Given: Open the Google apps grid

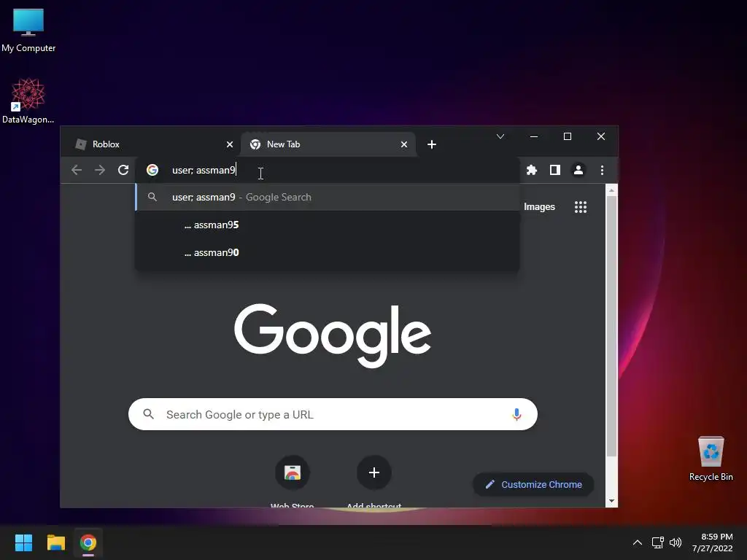Looking at the screenshot, I should [580, 206].
